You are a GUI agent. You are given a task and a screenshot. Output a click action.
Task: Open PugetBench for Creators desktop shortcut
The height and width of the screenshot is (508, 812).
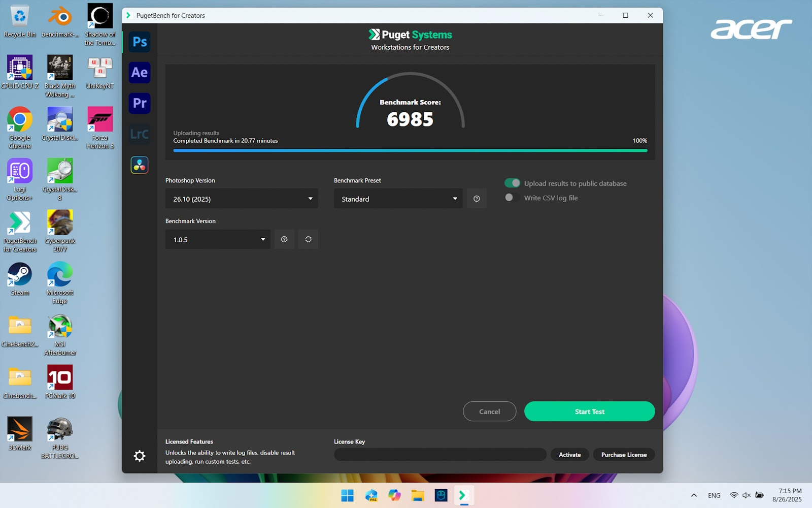pyautogui.click(x=20, y=231)
